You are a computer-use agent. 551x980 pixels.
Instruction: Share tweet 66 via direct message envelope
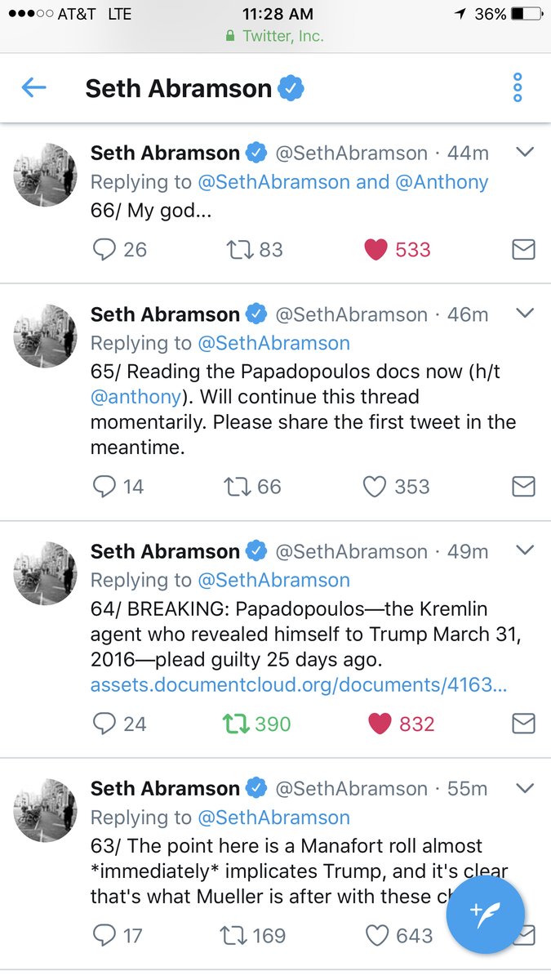pyautogui.click(x=523, y=249)
